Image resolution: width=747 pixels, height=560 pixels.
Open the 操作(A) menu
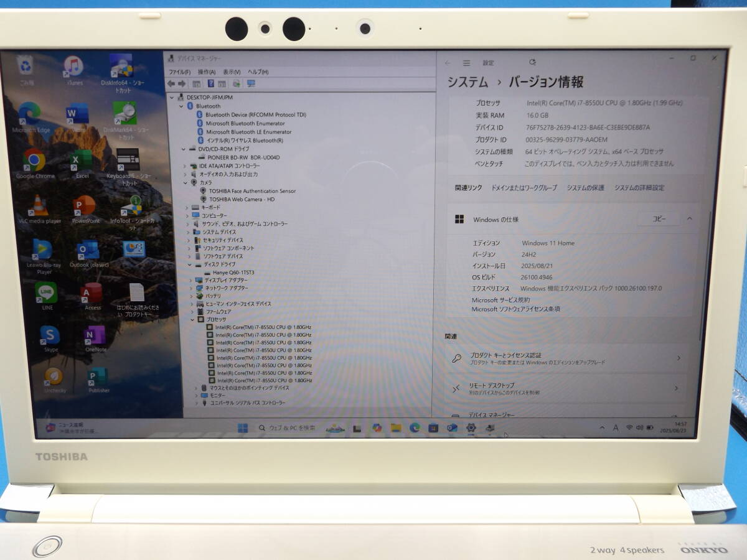click(207, 72)
